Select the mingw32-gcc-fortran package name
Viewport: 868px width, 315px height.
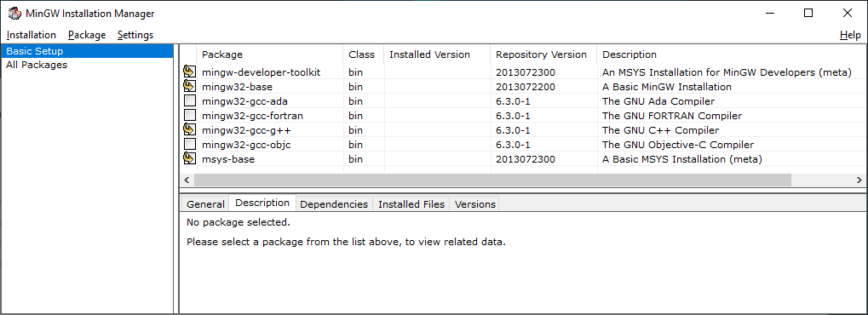coord(252,116)
